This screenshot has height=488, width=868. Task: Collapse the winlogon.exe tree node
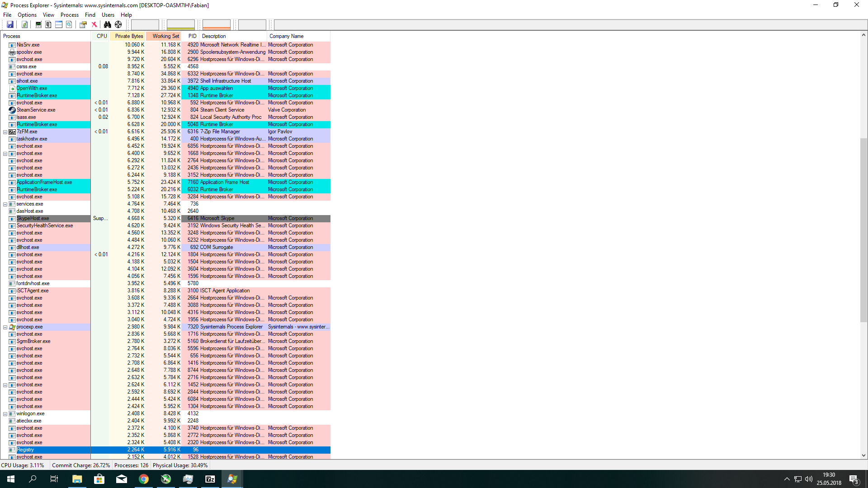point(5,414)
